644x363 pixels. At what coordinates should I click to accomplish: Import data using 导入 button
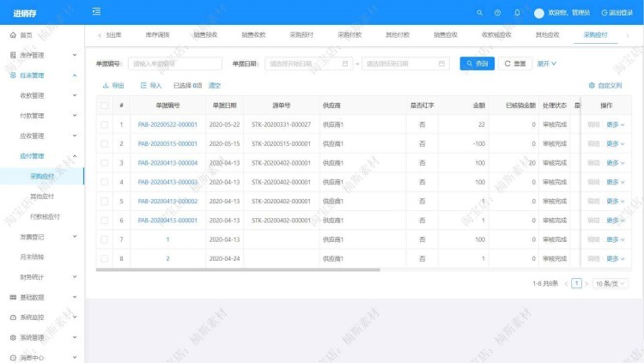[x=151, y=86]
